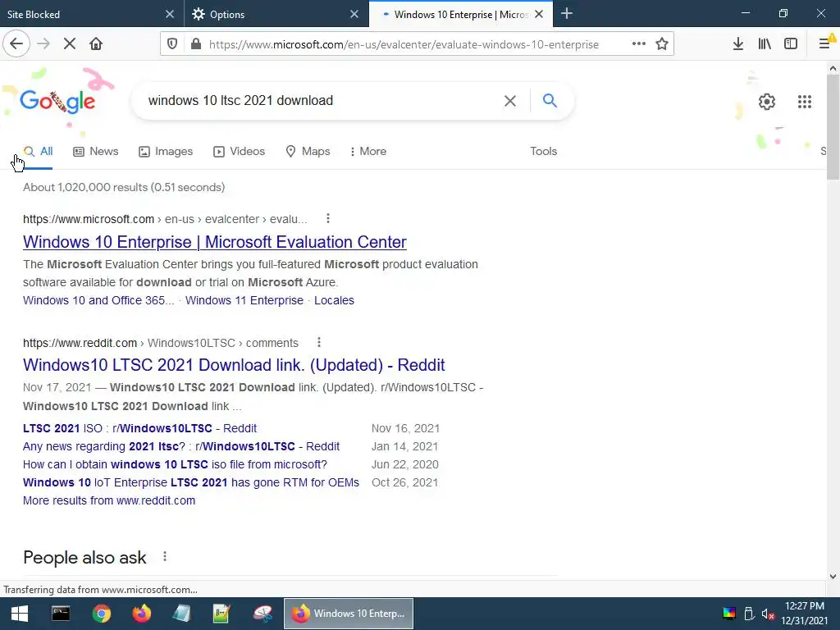Viewport: 840px width, 630px height.
Task: Click the vertical scrollbar thumb
Action: (833, 127)
